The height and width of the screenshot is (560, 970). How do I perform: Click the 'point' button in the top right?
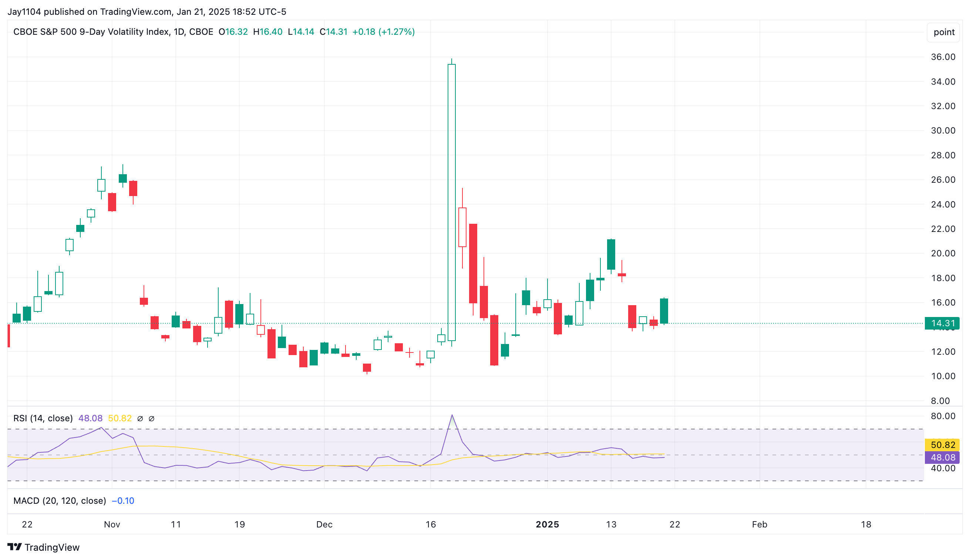(944, 32)
